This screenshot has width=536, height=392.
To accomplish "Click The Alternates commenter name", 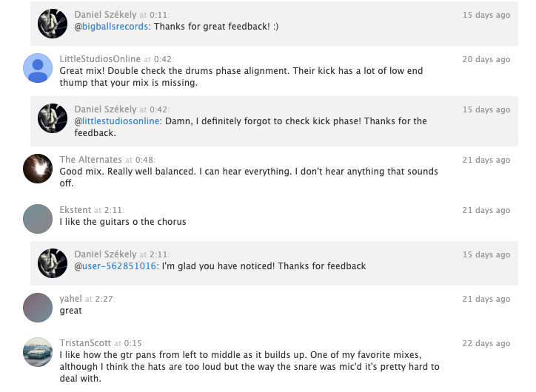I will (x=90, y=160).
